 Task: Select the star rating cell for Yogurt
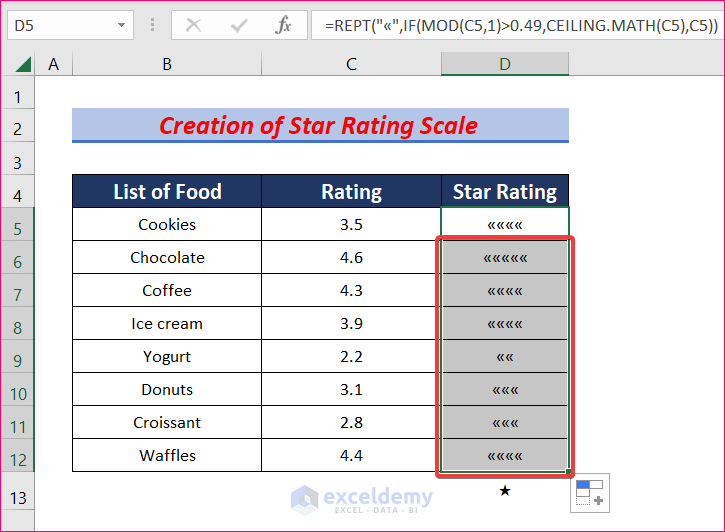tap(505, 356)
